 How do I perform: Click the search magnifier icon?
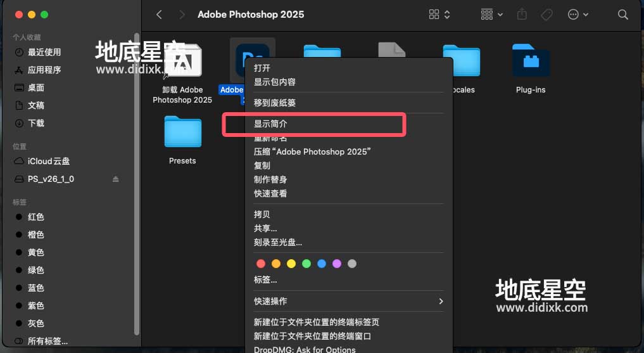[x=623, y=15]
